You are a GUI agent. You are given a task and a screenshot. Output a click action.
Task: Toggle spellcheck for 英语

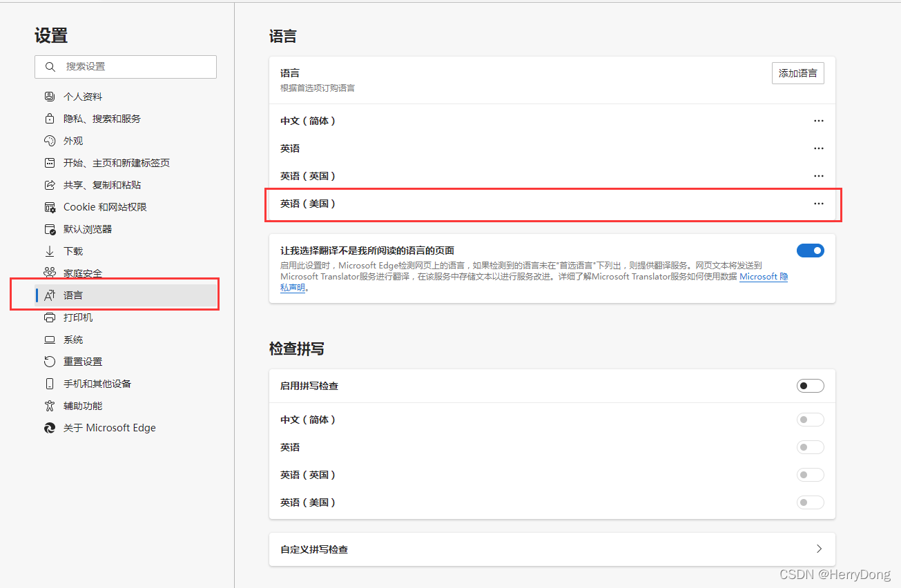click(x=811, y=447)
